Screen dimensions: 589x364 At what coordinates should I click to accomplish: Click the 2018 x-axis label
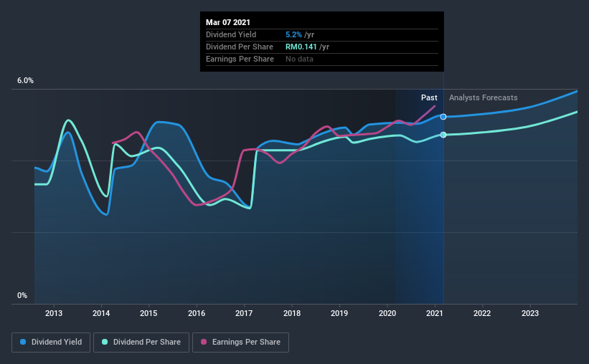(x=292, y=313)
